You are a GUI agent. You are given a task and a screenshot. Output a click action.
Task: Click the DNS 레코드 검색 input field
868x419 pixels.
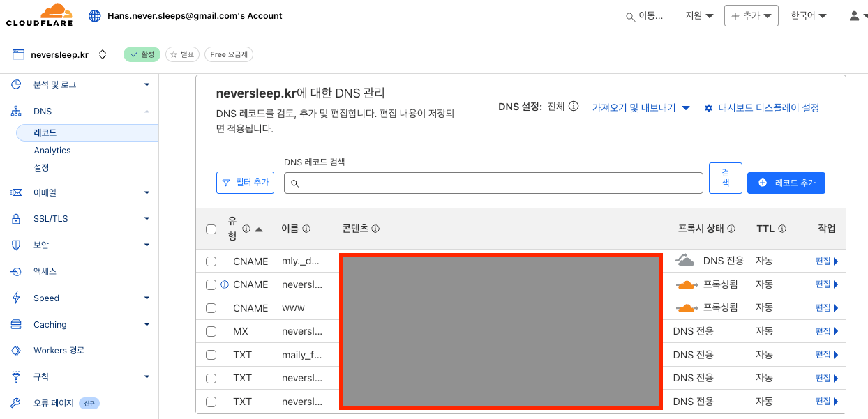(493, 183)
